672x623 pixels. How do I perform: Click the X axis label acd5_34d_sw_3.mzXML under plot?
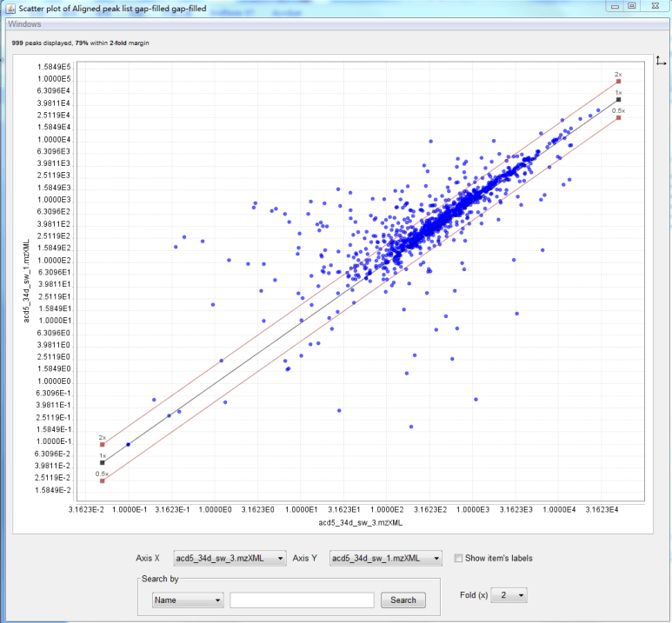point(361,523)
